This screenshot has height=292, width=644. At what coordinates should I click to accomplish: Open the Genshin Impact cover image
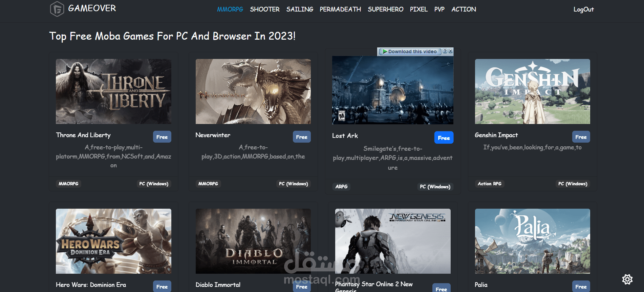[533, 91]
